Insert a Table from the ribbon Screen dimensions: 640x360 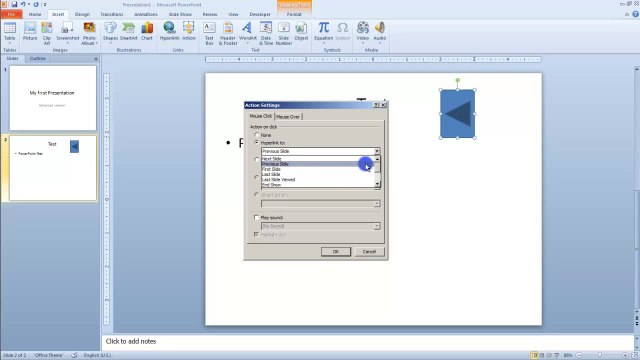10,32
